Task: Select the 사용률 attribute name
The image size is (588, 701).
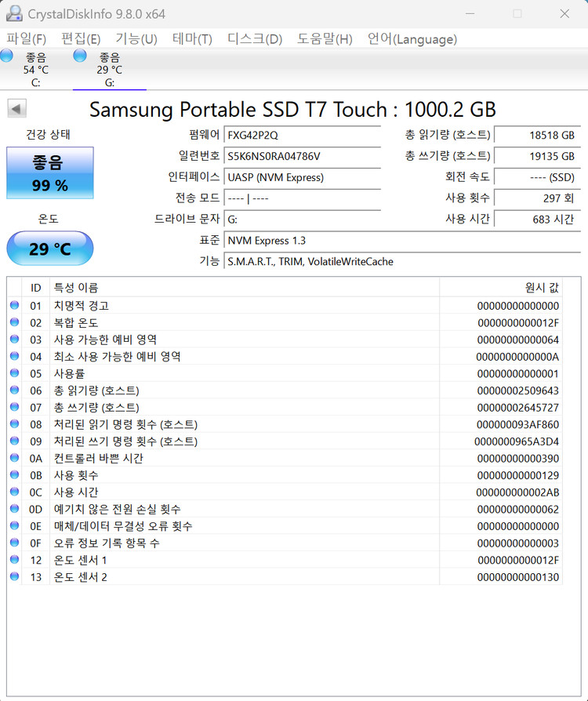Action: click(69, 374)
